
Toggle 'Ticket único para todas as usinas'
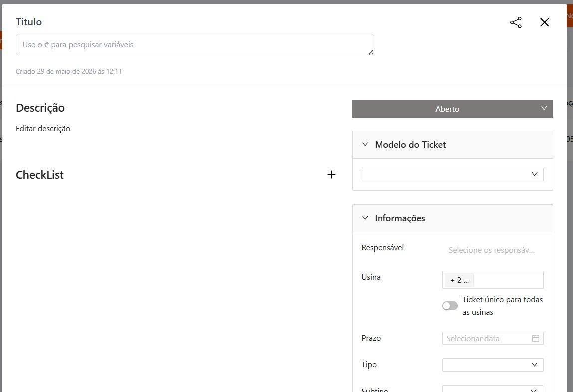pos(450,306)
